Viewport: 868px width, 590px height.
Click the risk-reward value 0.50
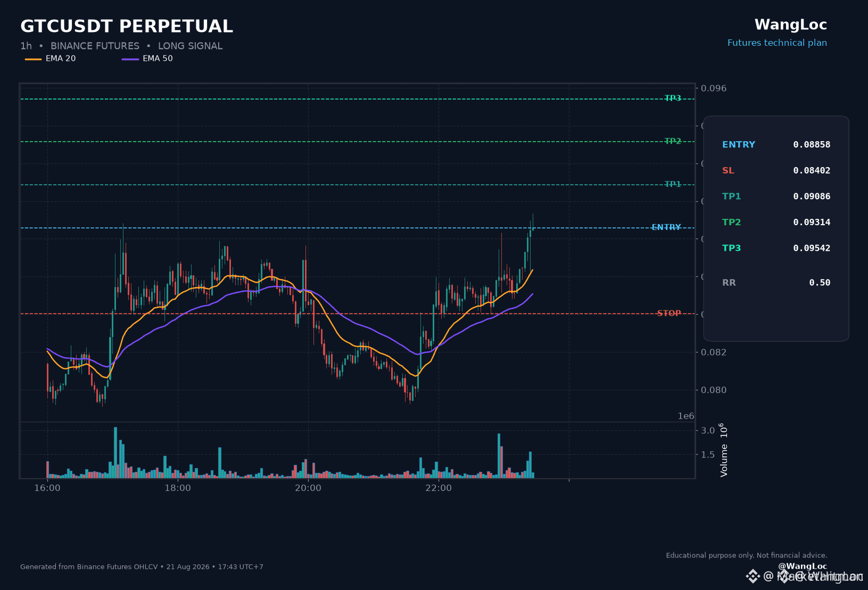(x=820, y=283)
